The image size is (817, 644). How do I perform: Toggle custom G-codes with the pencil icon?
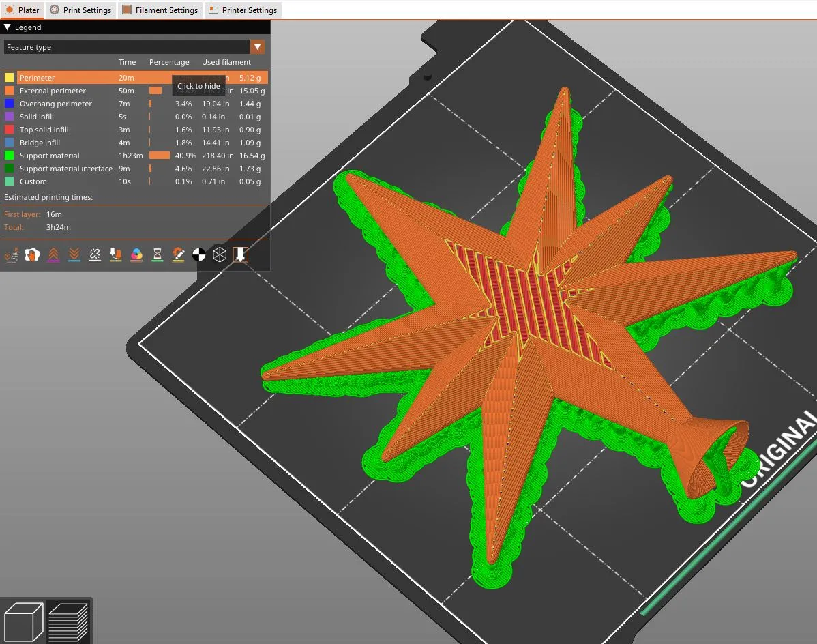[x=178, y=254]
